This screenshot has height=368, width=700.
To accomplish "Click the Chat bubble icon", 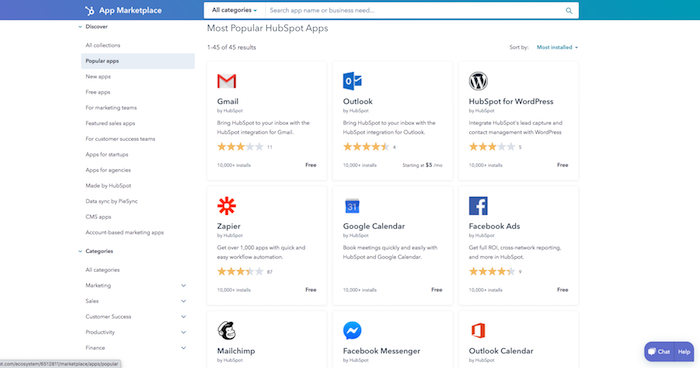I will click(x=652, y=351).
